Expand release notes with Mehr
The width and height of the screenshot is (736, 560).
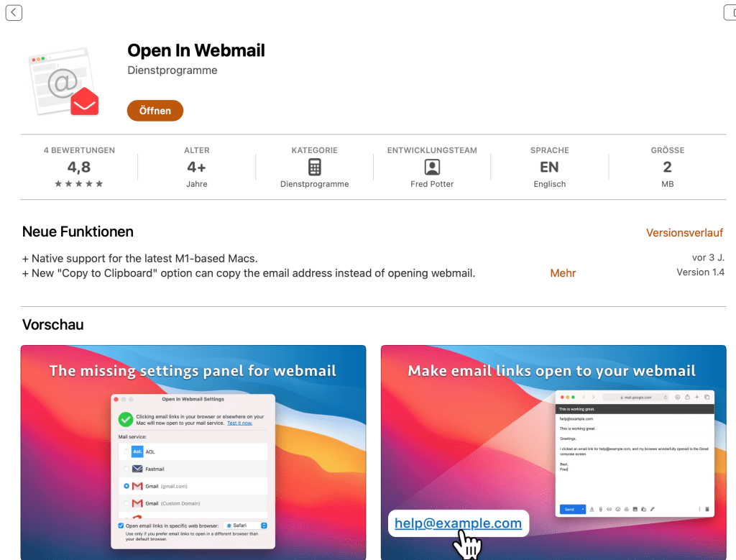tap(563, 273)
